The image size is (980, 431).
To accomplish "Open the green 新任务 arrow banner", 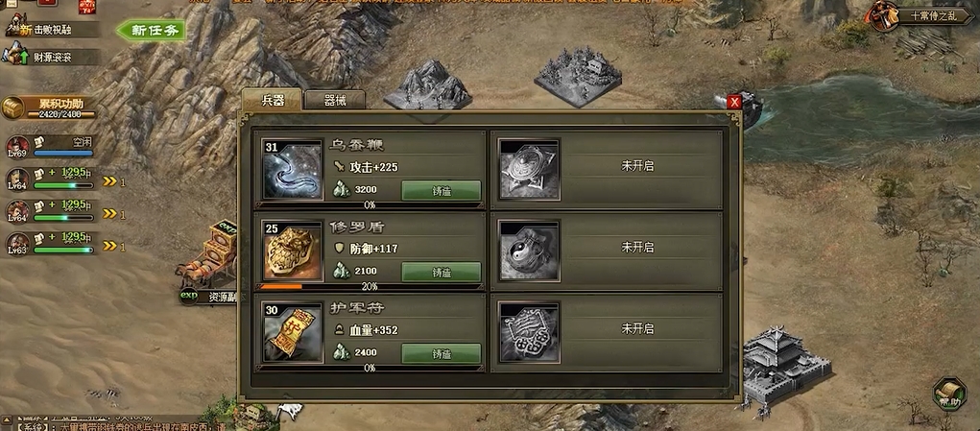I will [151, 30].
